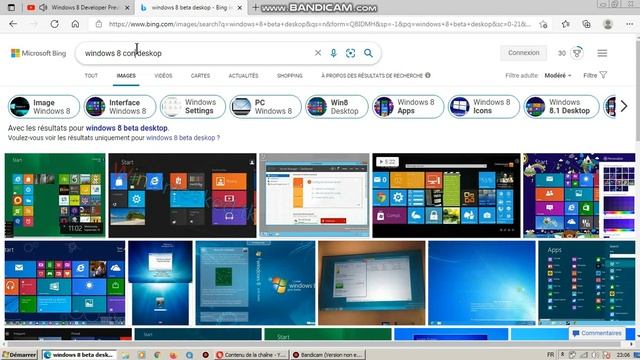The image size is (640, 360).
Task: Click the FR language indicator in tray
Action: 551,355
